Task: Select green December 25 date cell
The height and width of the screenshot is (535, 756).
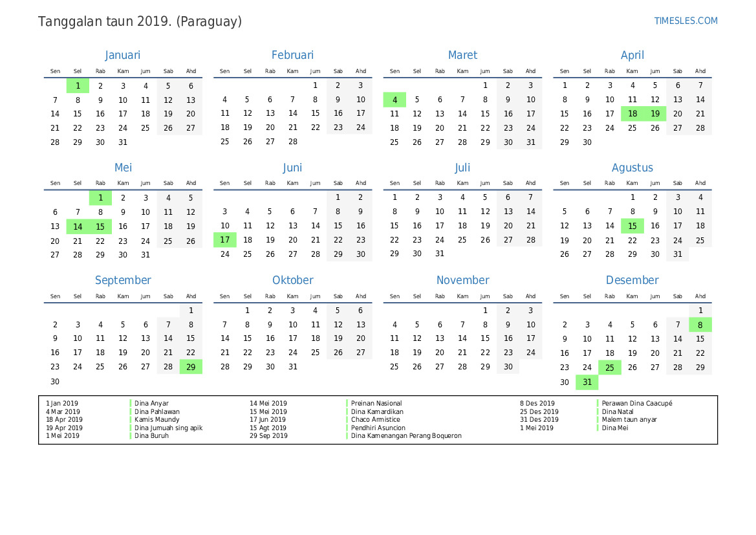Action: [609, 367]
